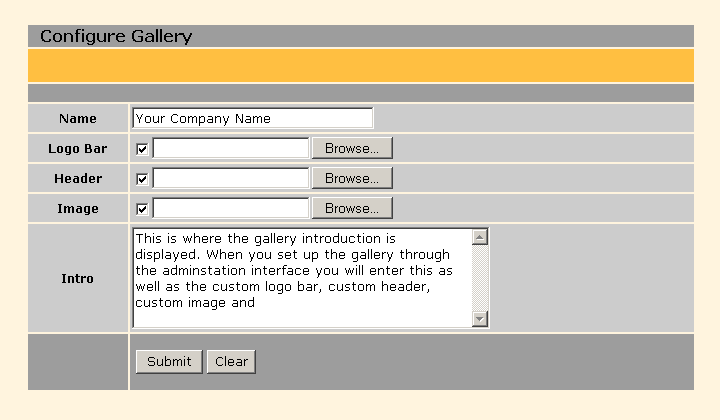This screenshot has height=420, width=720.
Task: Browse for a Logo Bar file
Action: click(351, 148)
